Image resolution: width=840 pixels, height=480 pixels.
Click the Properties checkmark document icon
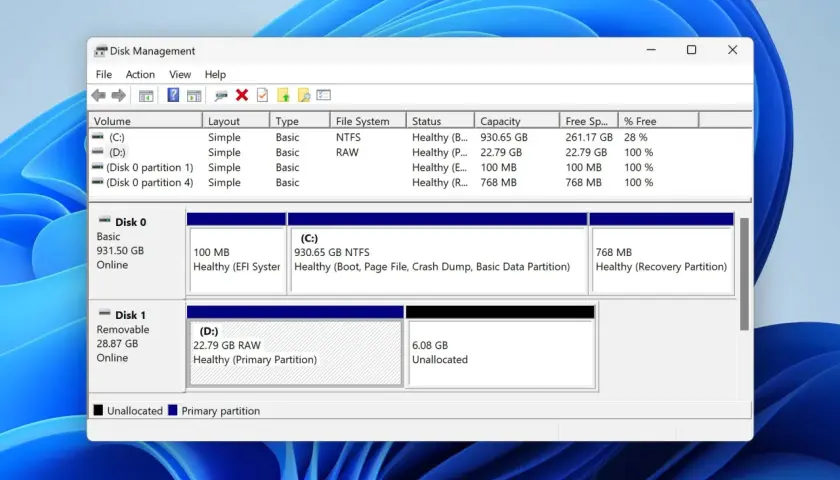tap(262, 95)
